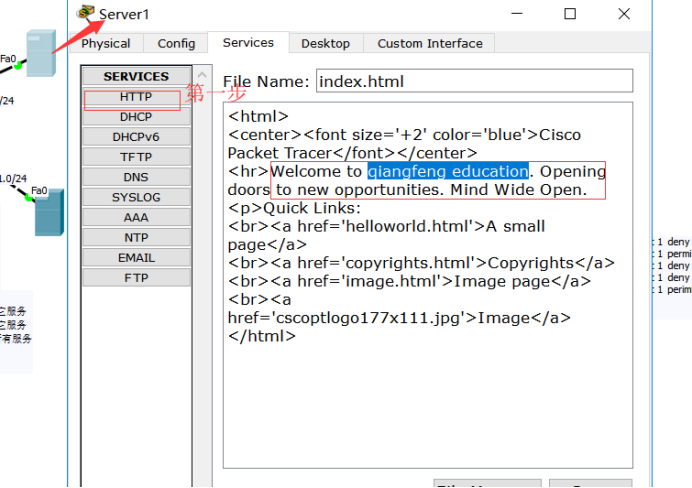This screenshot has height=488, width=692.
Task: Click the 'helloworld.html' link line in code
Action: (386, 226)
